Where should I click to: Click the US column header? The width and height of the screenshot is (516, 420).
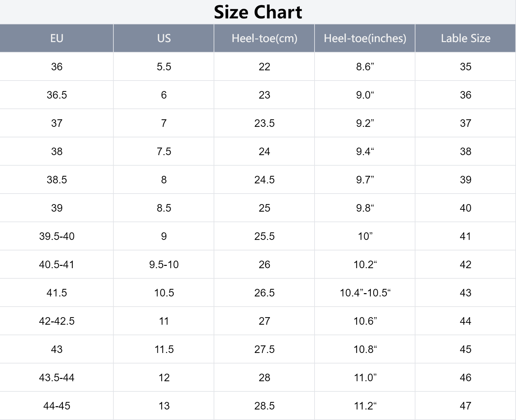tap(164, 38)
